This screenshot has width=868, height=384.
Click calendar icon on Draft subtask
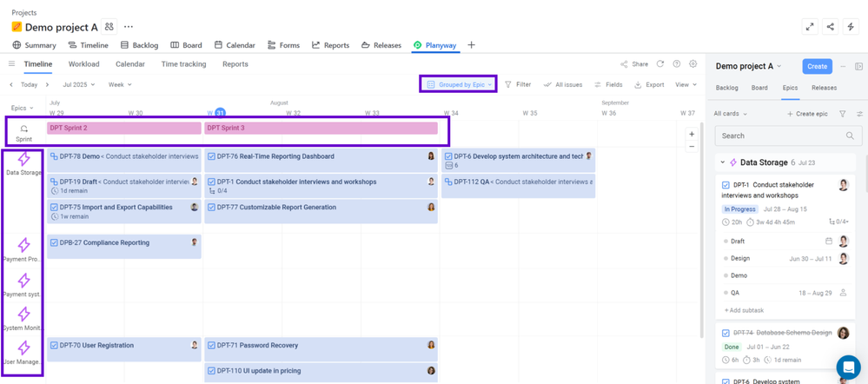pyautogui.click(x=829, y=242)
